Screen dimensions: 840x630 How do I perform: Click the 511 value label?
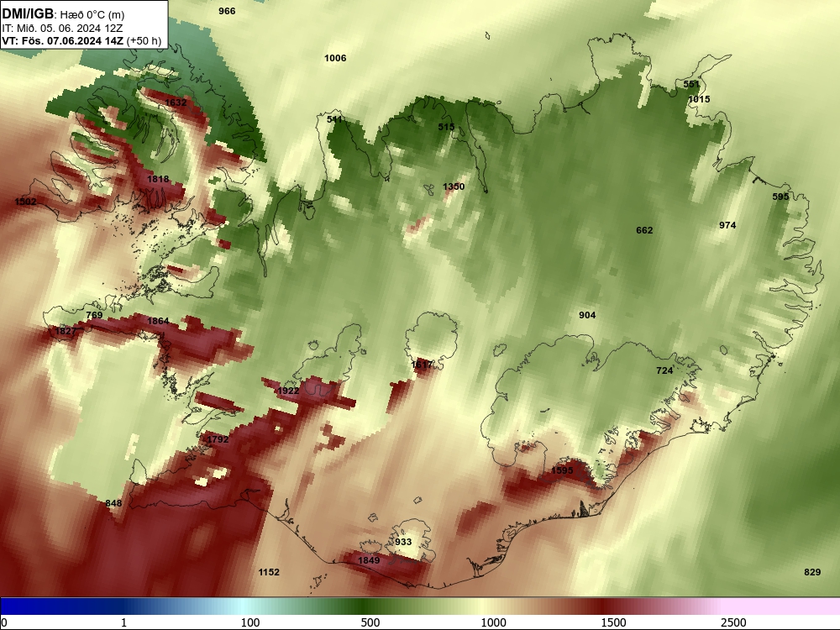pyautogui.click(x=335, y=119)
